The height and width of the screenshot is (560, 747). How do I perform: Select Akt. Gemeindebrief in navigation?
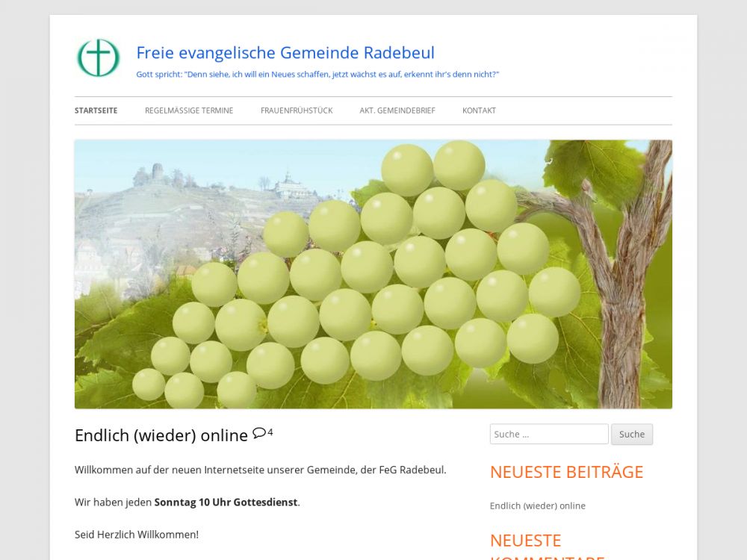click(397, 111)
